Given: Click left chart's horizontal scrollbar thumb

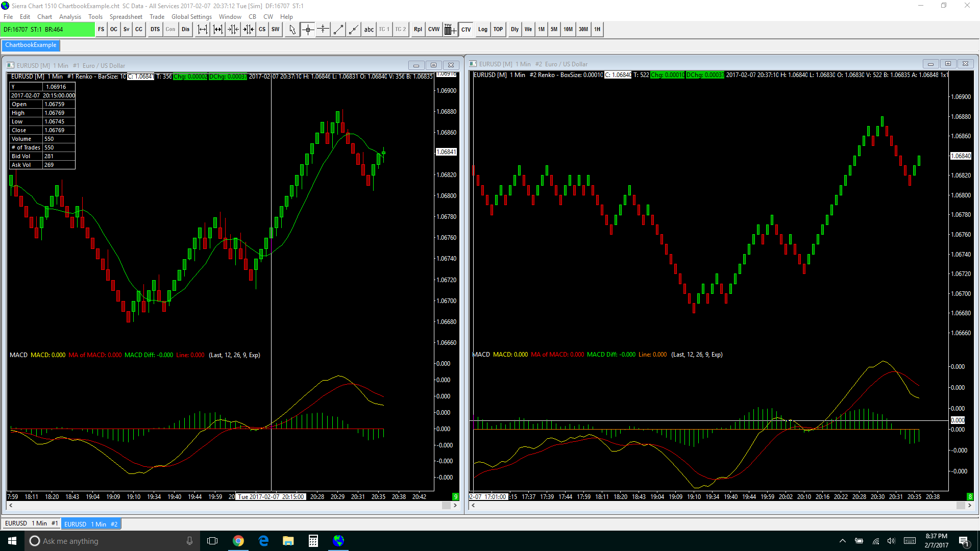Looking at the screenshot, I should coord(446,506).
